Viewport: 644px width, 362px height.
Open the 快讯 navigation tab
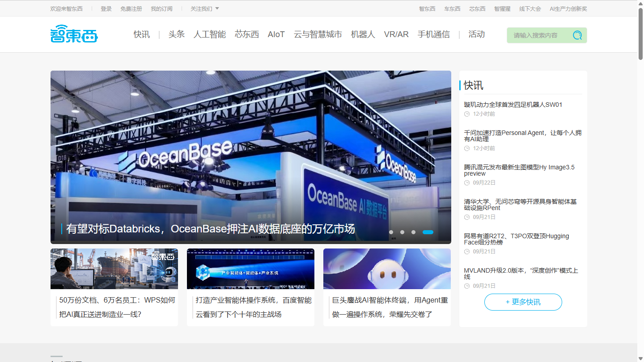tap(142, 34)
